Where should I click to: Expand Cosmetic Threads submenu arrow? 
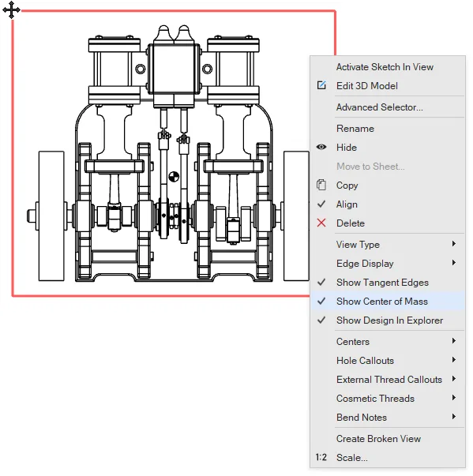[x=454, y=398]
